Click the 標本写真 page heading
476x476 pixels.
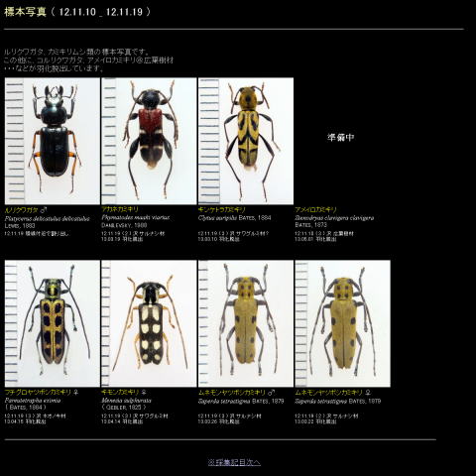click(25, 12)
